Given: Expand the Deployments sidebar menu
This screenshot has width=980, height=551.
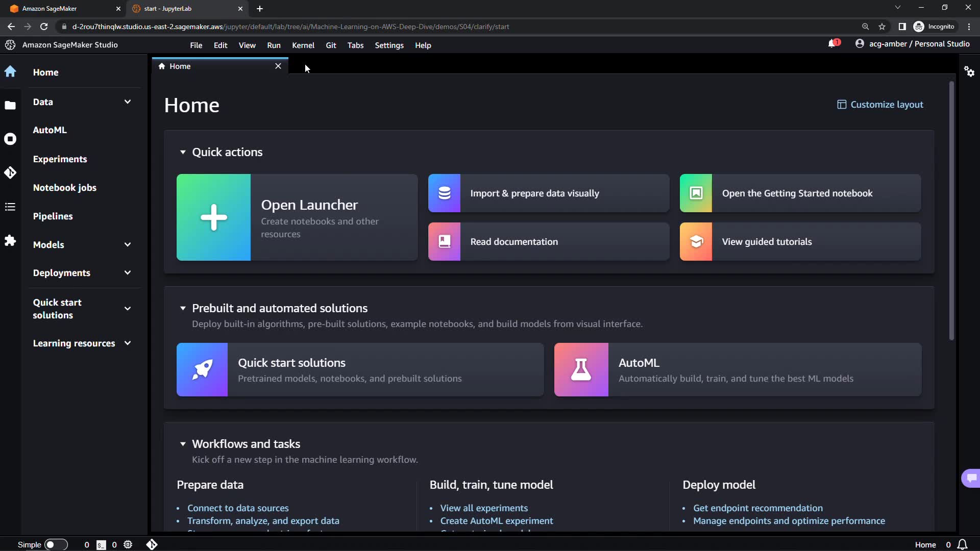Looking at the screenshot, I should 128,273.
